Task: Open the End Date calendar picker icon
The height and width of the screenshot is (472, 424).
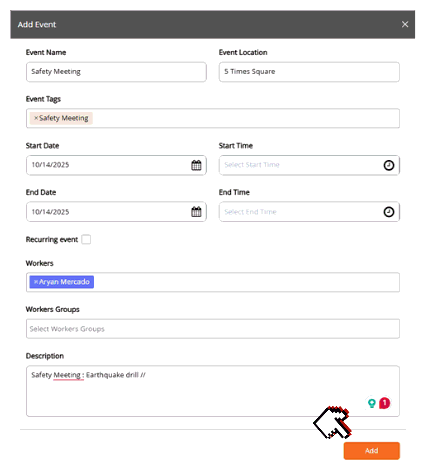Action: pyautogui.click(x=196, y=212)
